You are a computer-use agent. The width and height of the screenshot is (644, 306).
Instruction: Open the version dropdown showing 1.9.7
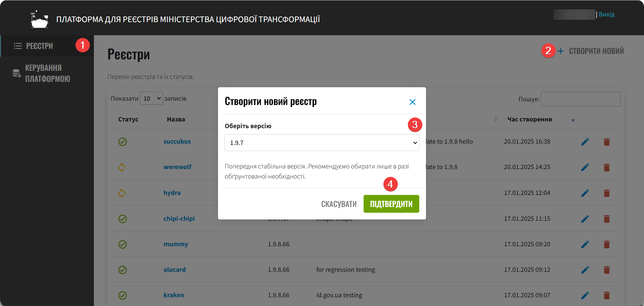coord(322,143)
